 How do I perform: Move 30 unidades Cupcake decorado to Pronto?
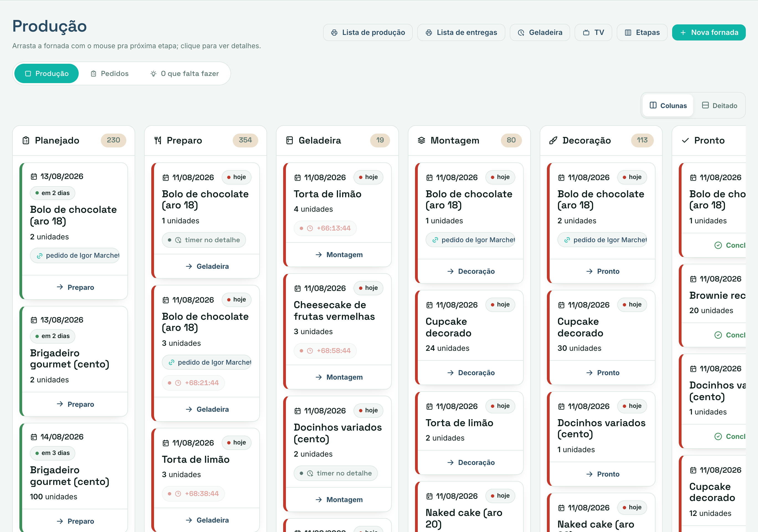(x=603, y=373)
